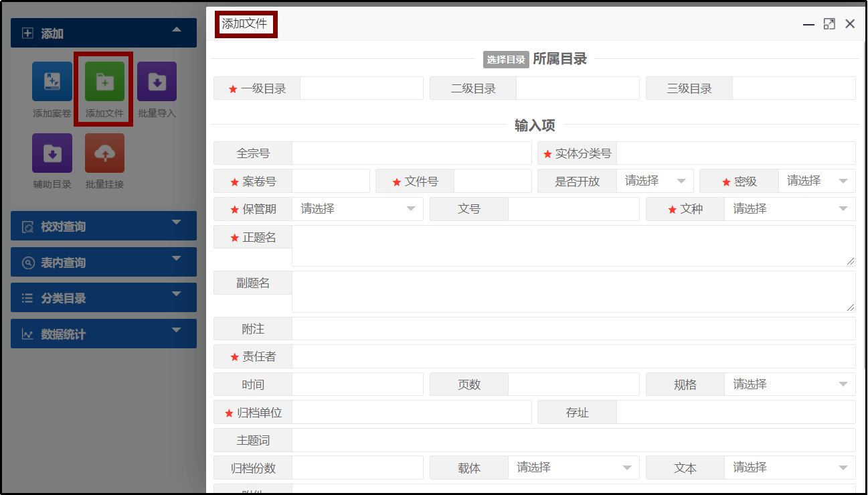
Task: Open the 添加文件 green folder icon
Action: tap(104, 82)
